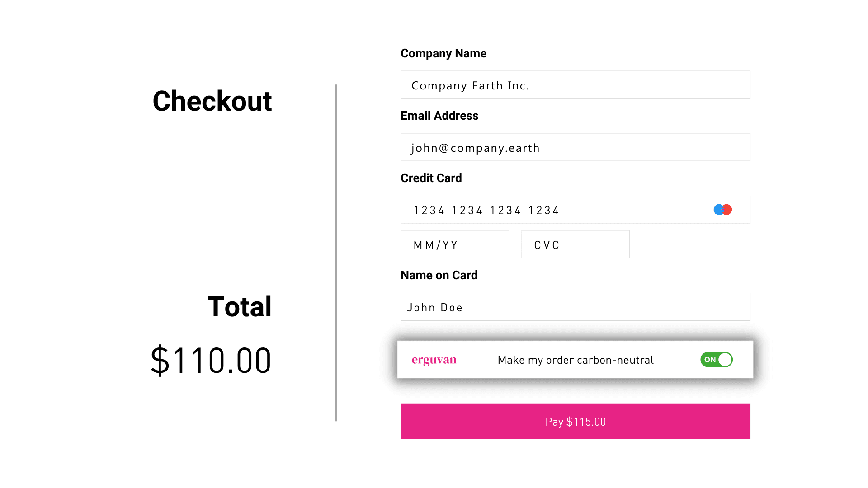Click the vertical divider line beside Checkout
The image size is (868, 488).
coord(336,253)
